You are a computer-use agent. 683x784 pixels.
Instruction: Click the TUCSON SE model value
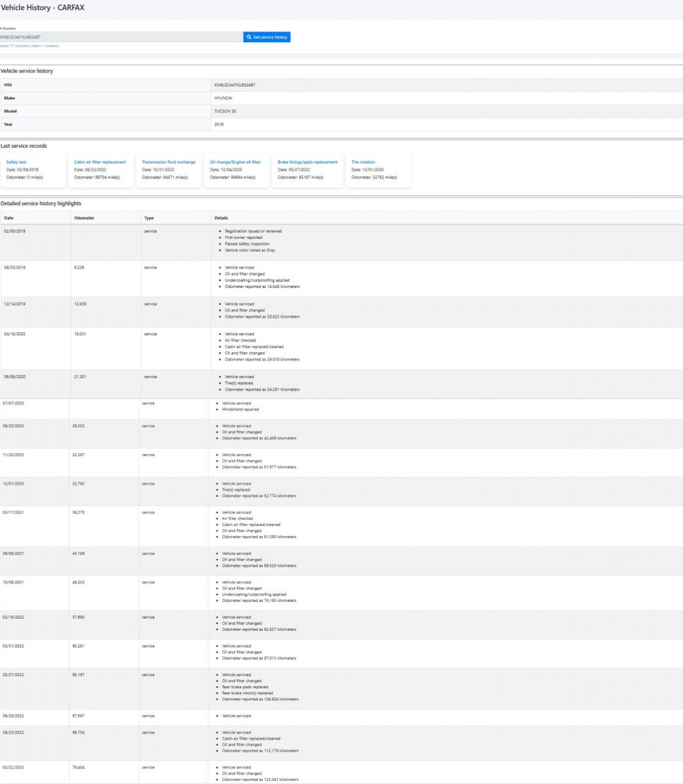click(225, 111)
